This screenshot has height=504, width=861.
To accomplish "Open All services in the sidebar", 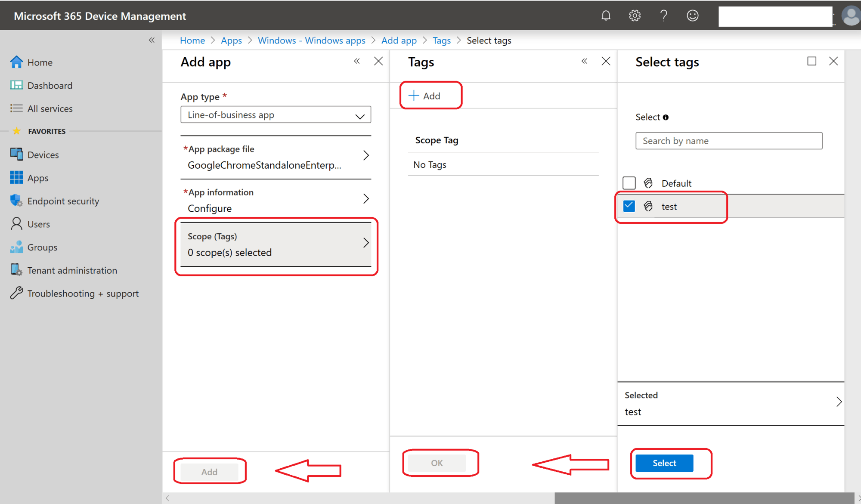I will 50,108.
